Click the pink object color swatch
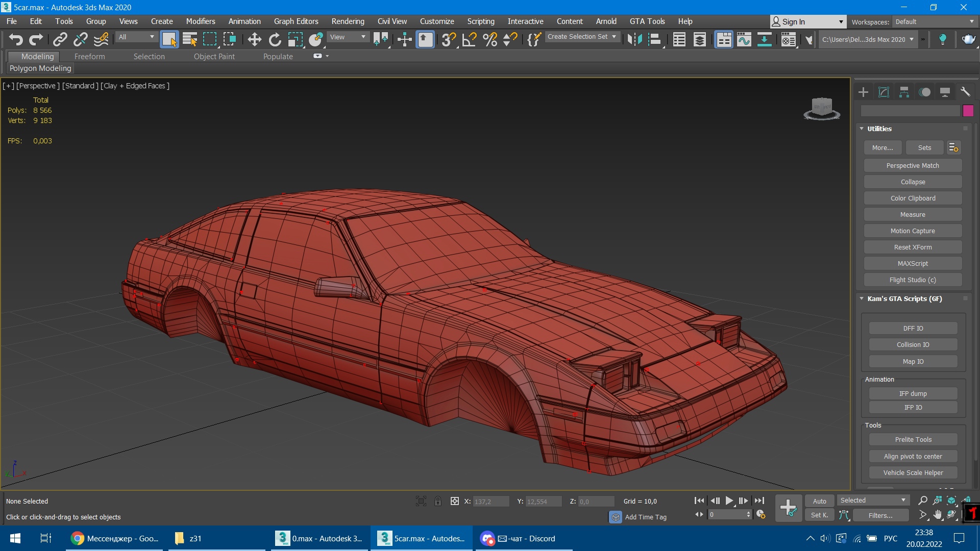The image size is (980, 551). (968, 111)
